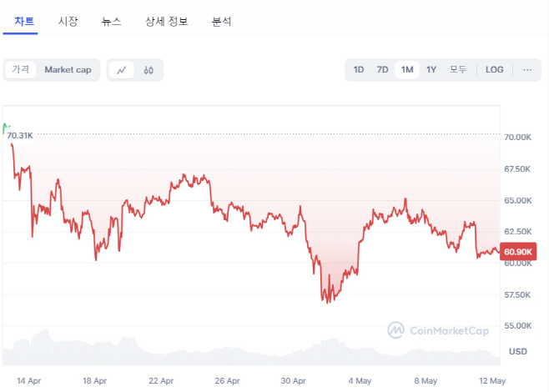549x392 pixels.
Task: Open the 차트 tab
Action: [x=24, y=22]
